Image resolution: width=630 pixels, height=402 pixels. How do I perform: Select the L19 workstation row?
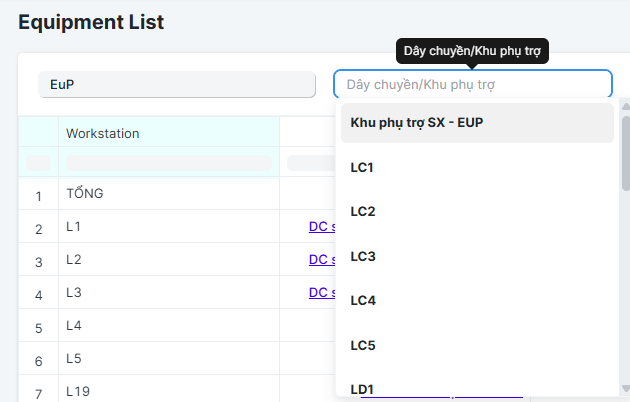[x=78, y=391]
